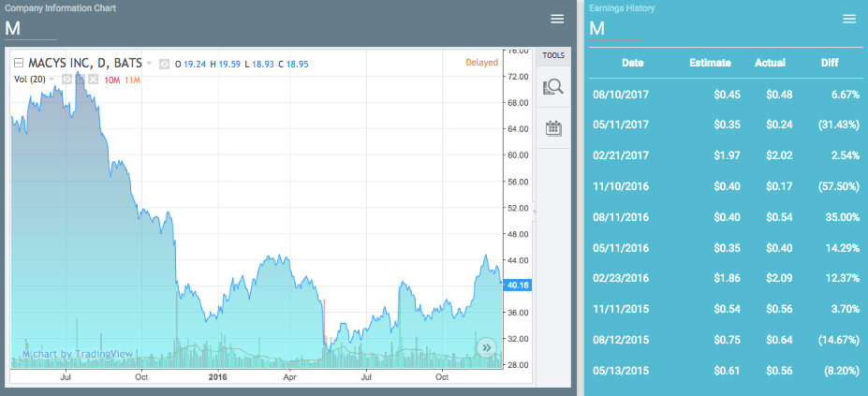Click the 3.70% diff value

(845, 309)
